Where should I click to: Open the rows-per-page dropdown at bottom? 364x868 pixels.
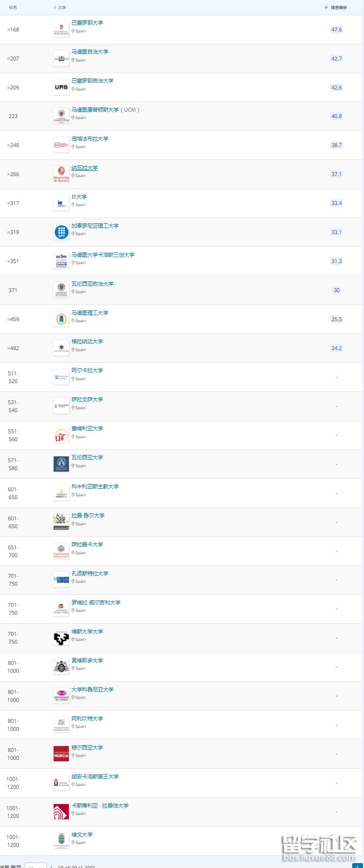(35, 866)
